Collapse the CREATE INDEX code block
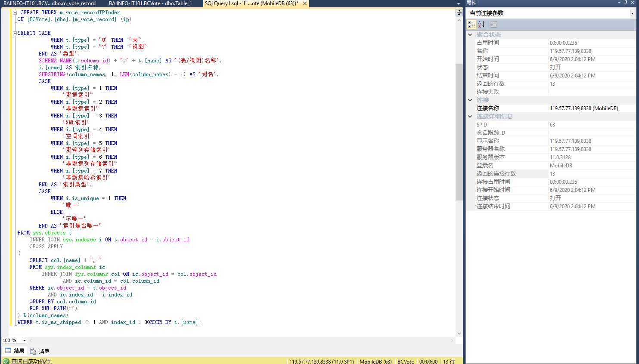Viewport: 639px width, 364px height. [15, 12]
